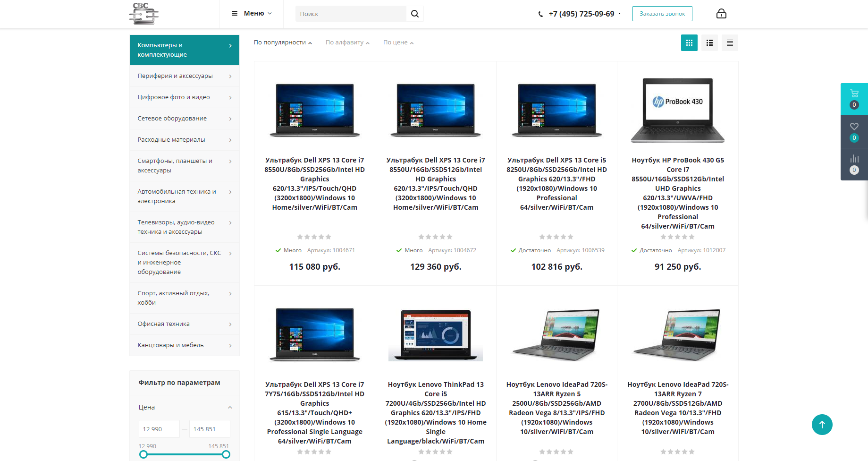Click the Заказать звонок button

tap(662, 14)
